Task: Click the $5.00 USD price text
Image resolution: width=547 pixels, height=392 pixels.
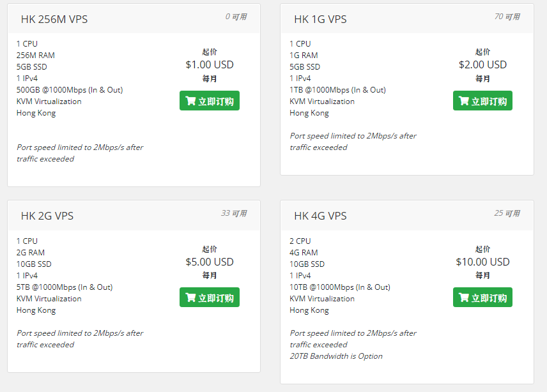Action: 210,262
